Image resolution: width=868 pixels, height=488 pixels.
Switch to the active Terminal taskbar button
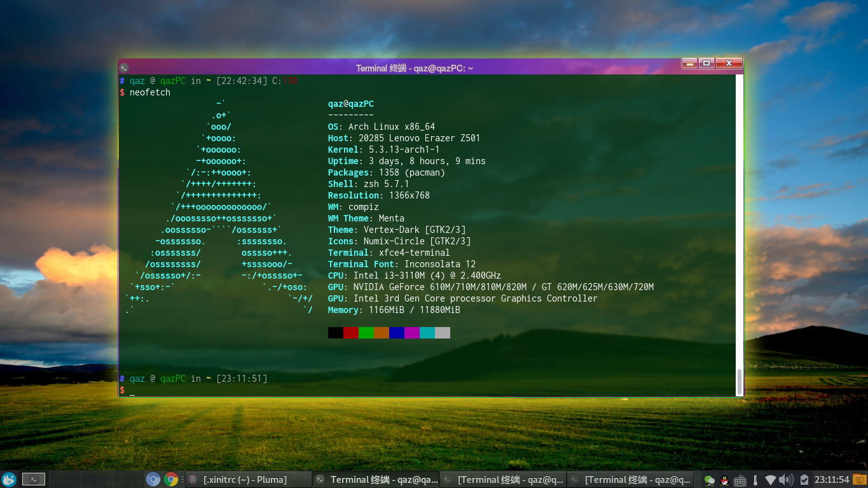point(376,480)
